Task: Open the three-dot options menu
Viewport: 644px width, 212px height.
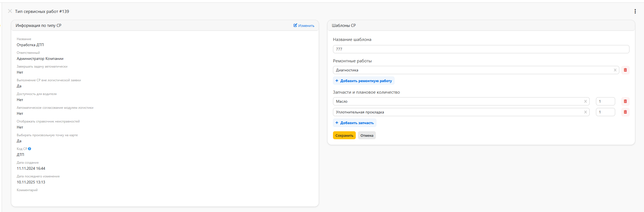Action: (x=635, y=11)
